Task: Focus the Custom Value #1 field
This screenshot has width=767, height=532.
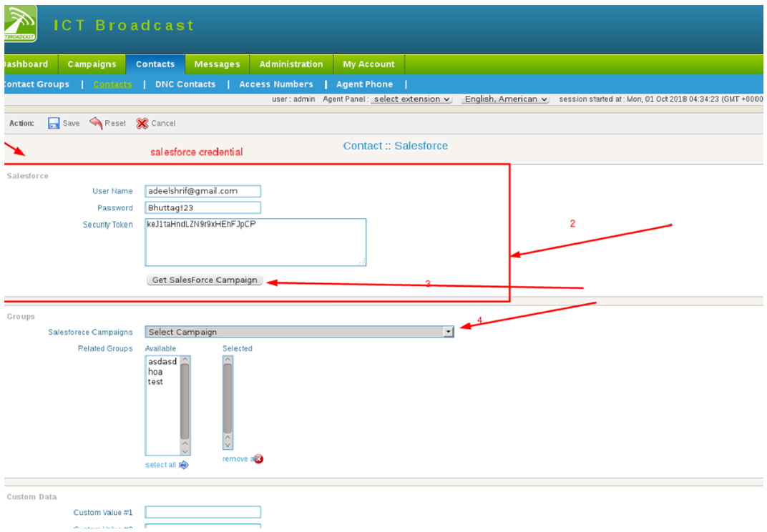Action: (x=203, y=513)
